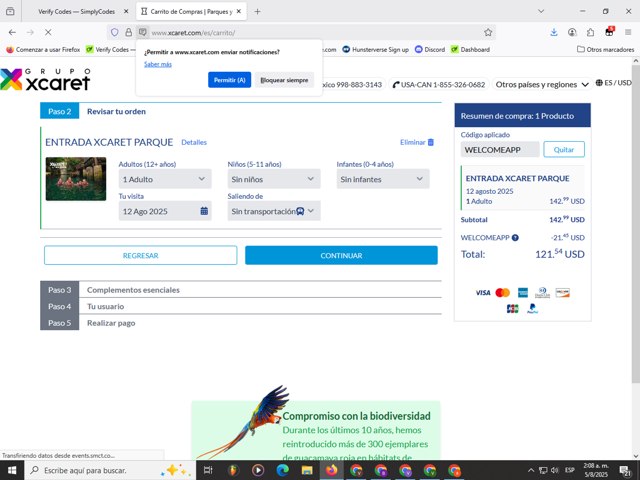Click the Windows taskbar search box

click(110, 470)
